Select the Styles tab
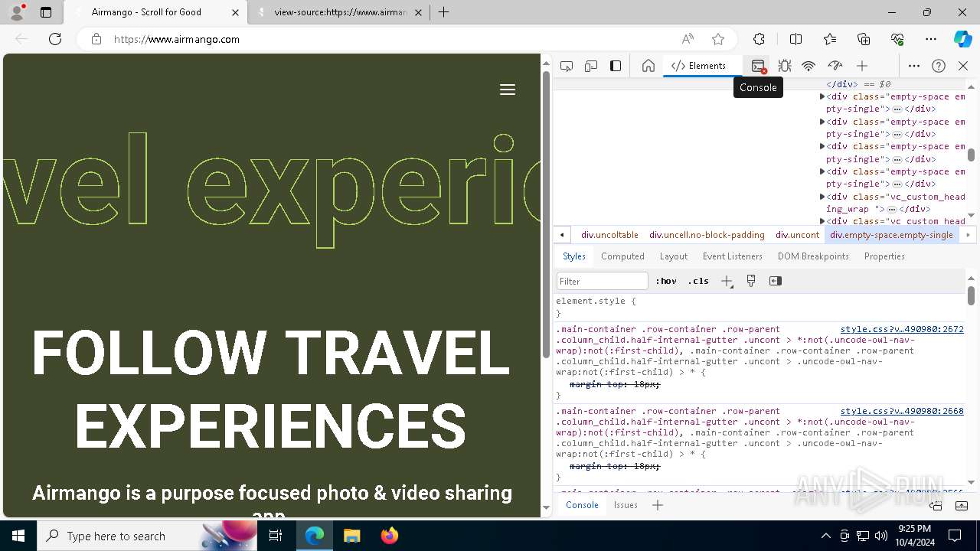 click(x=574, y=256)
